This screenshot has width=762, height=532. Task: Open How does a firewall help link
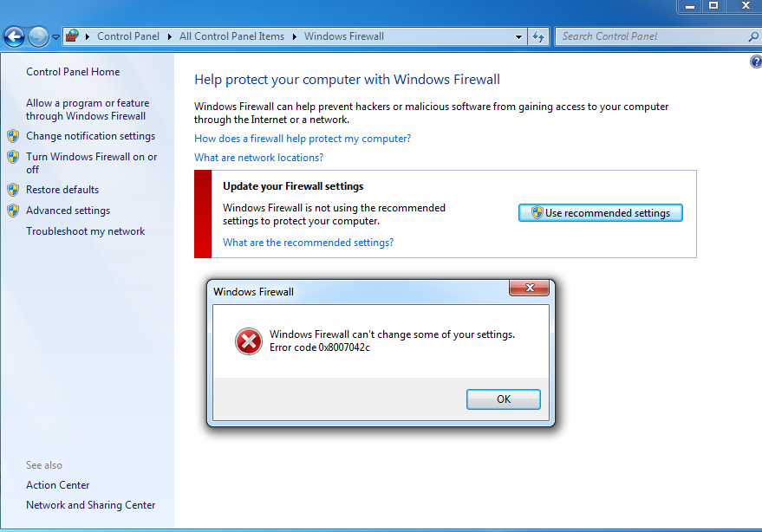coord(303,139)
